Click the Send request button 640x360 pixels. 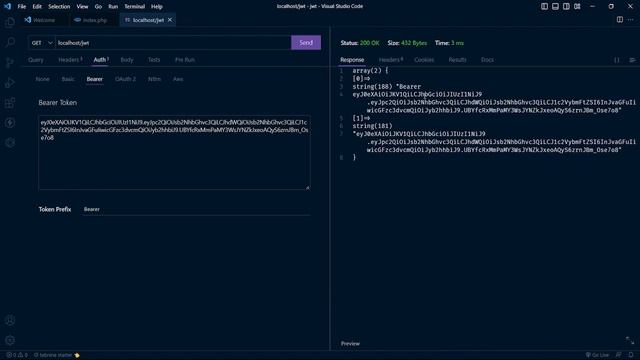[306, 42]
